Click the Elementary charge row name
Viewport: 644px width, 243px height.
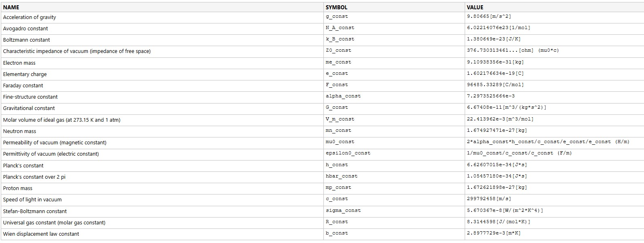pos(25,74)
